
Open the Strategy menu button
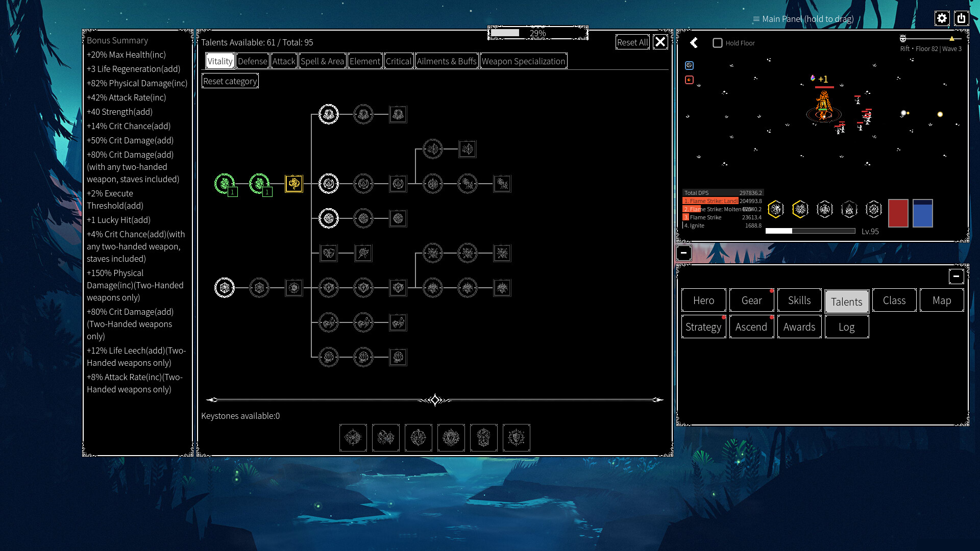tap(703, 327)
